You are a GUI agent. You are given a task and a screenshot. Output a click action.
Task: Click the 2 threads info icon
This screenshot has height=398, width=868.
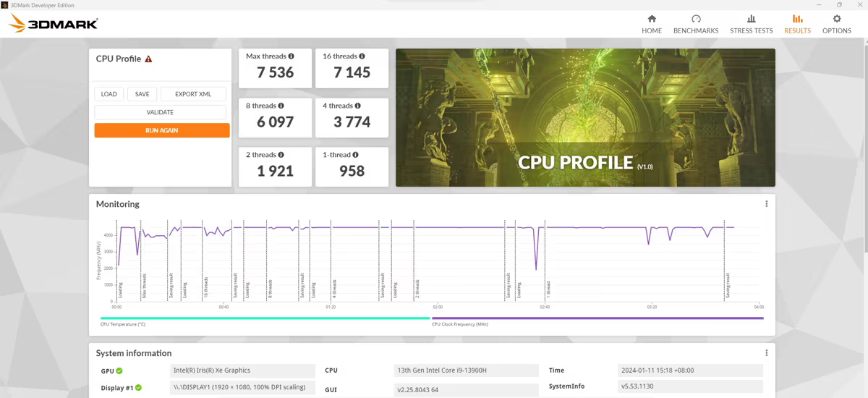(x=281, y=155)
